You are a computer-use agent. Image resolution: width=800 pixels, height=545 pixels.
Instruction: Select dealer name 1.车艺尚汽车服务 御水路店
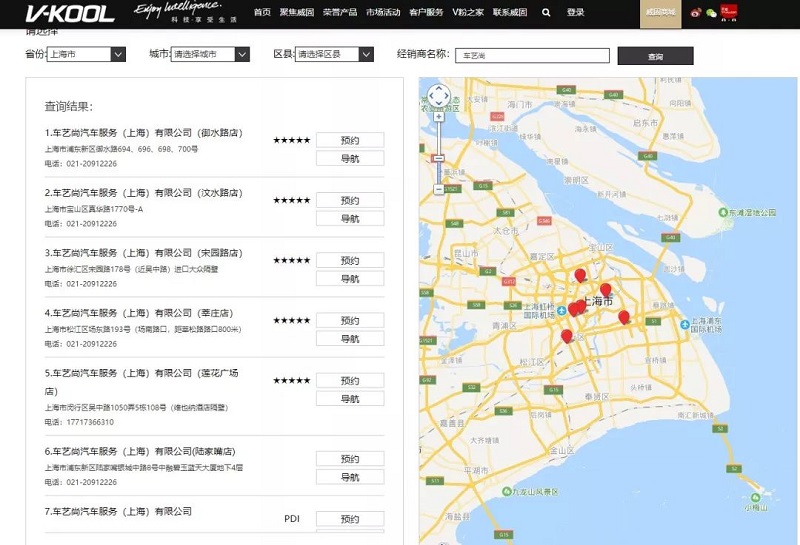143,133
